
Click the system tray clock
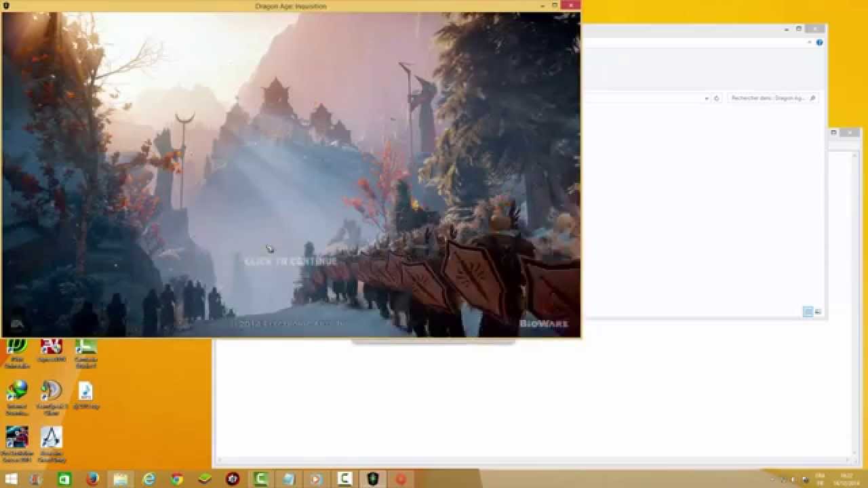click(x=847, y=479)
